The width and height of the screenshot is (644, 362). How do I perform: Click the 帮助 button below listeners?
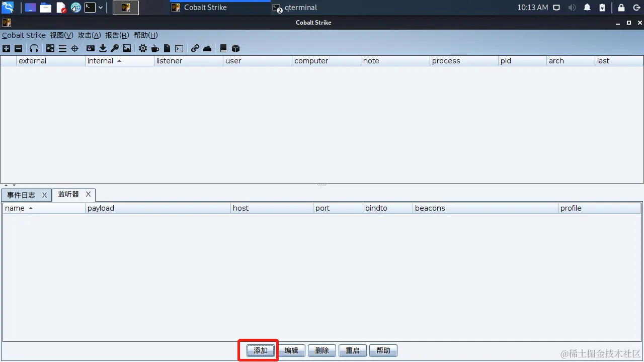tap(383, 350)
